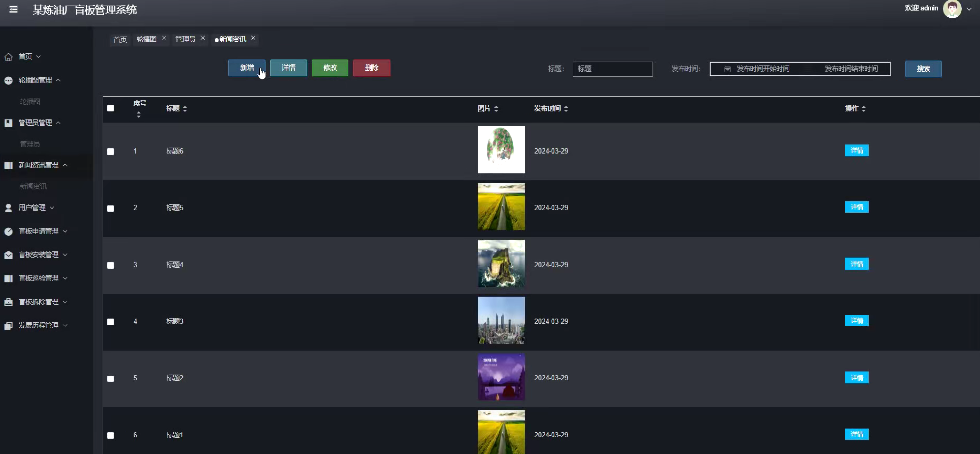This screenshot has width=980, height=454.
Task: Open the 新闻资讯 submenu item in the sidebar
Action: click(33, 187)
